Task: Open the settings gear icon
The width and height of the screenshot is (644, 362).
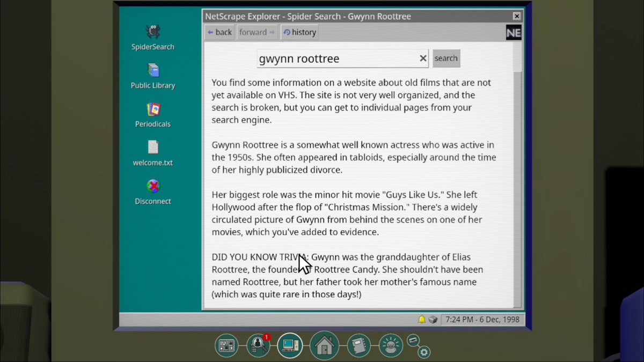Action: (424, 352)
